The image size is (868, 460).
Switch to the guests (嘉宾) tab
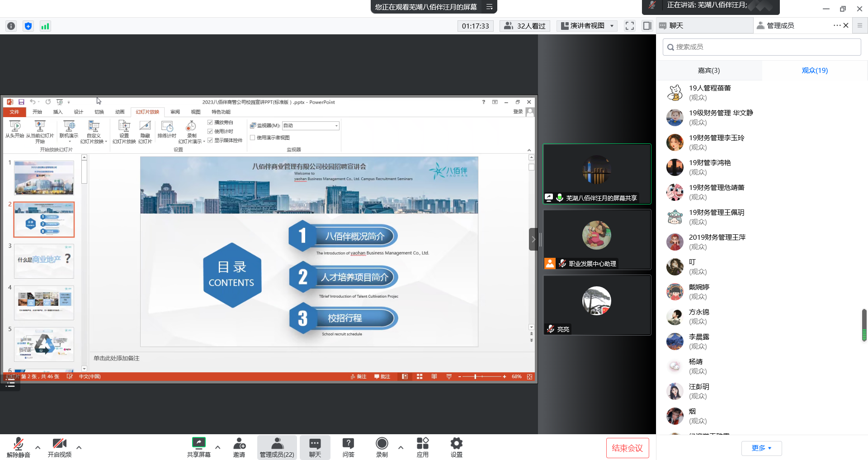(x=708, y=71)
